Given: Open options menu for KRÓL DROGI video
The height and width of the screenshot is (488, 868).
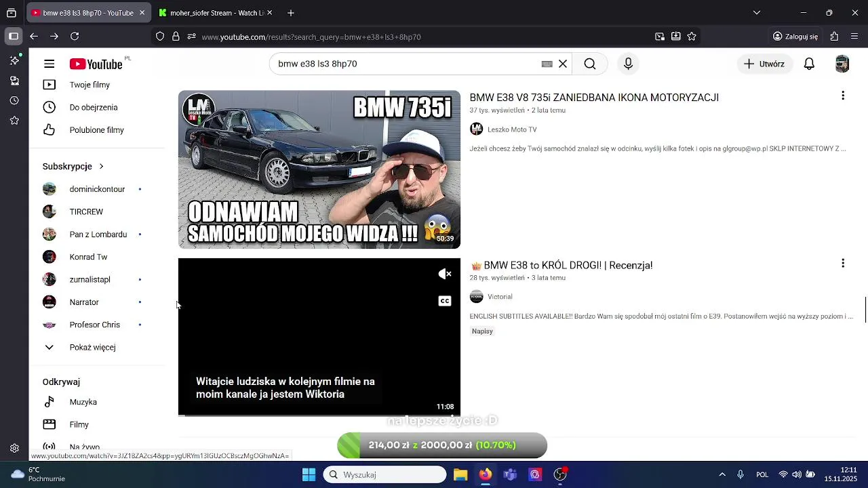Looking at the screenshot, I should [843, 263].
